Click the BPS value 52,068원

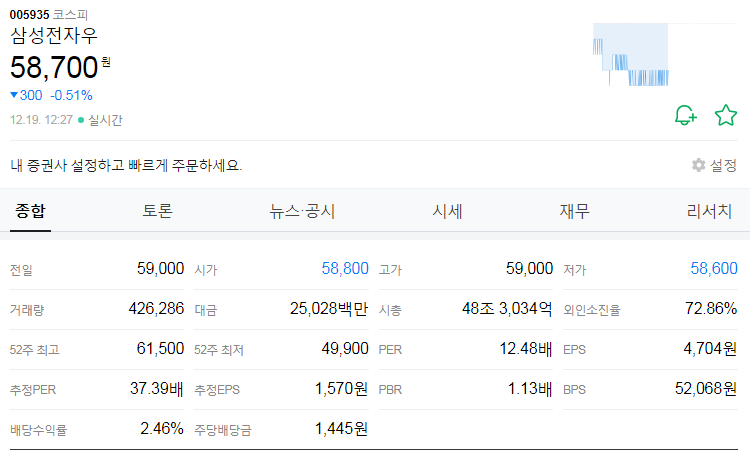click(x=706, y=388)
